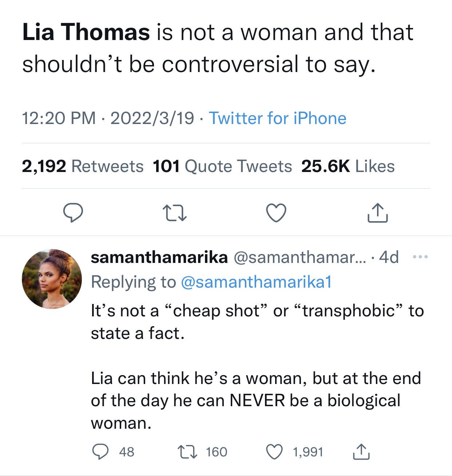
Task: Tap the 12:20 PM timestamp
Action: click(59, 118)
